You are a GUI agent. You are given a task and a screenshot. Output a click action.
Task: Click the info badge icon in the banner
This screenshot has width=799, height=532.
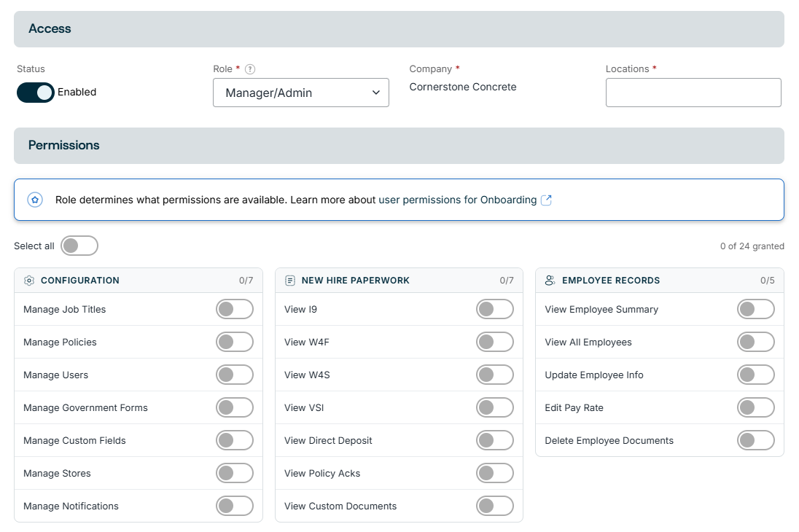coord(35,200)
